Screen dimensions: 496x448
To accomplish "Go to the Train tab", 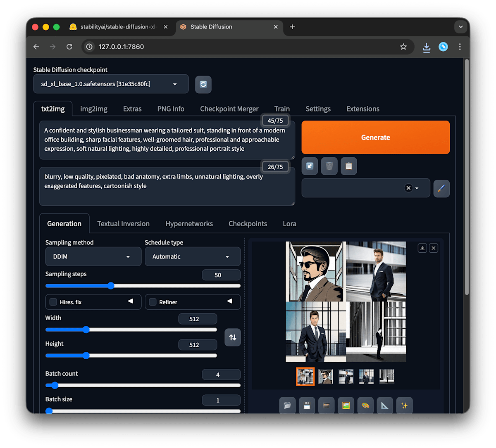I will (x=282, y=109).
